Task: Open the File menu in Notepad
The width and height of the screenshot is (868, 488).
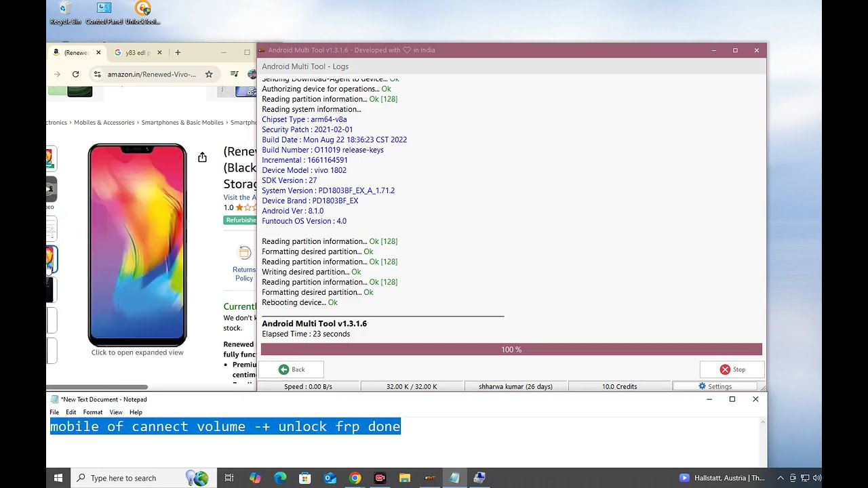Action: [54, 412]
